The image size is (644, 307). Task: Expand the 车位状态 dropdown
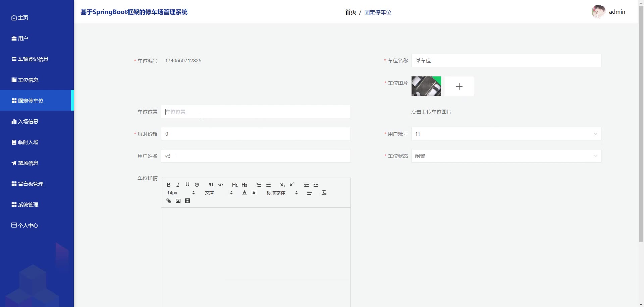click(x=506, y=156)
